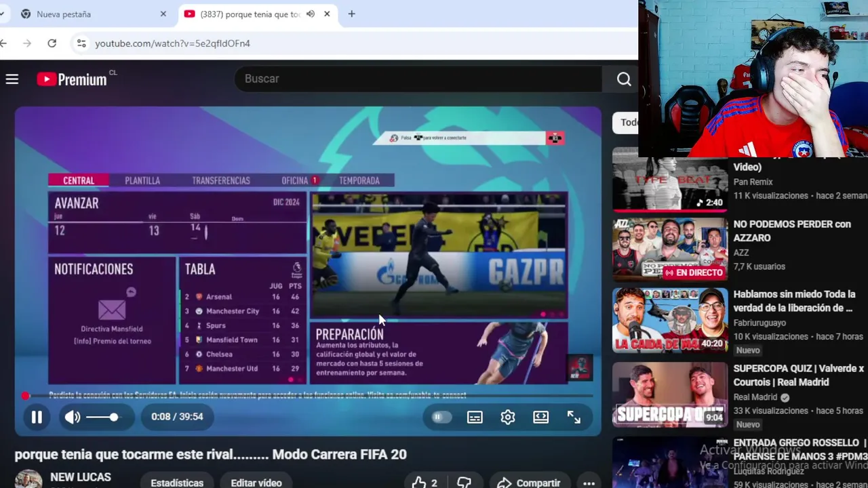Click the OFICINA tab in the game video
Viewport: 868px width, 488px height.
click(x=295, y=180)
